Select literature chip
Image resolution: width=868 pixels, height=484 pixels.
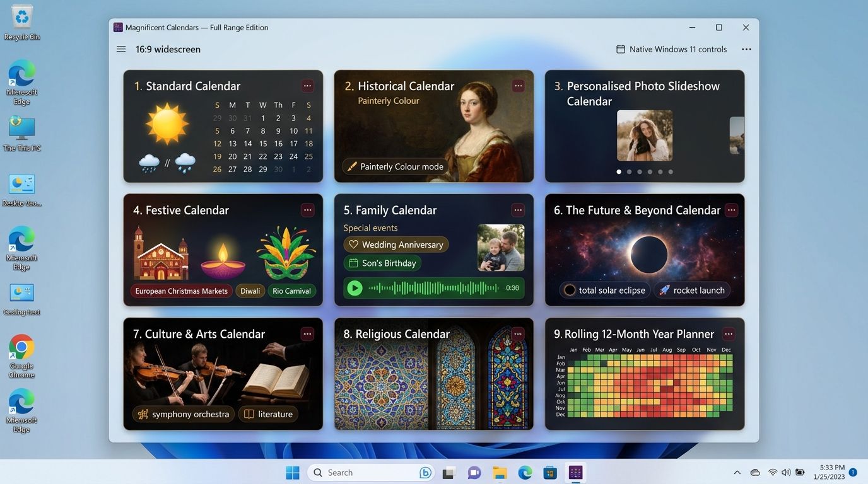coord(269,414)
